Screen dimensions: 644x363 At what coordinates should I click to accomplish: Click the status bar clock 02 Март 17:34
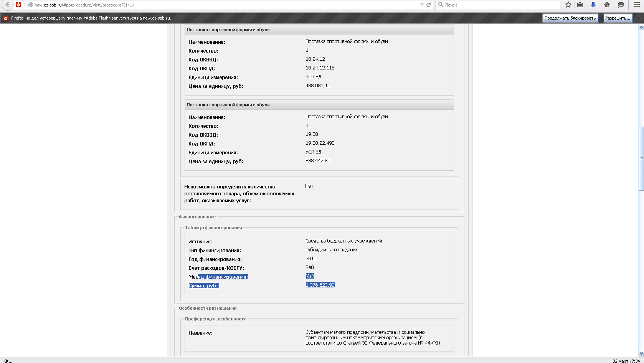point(626,361)
